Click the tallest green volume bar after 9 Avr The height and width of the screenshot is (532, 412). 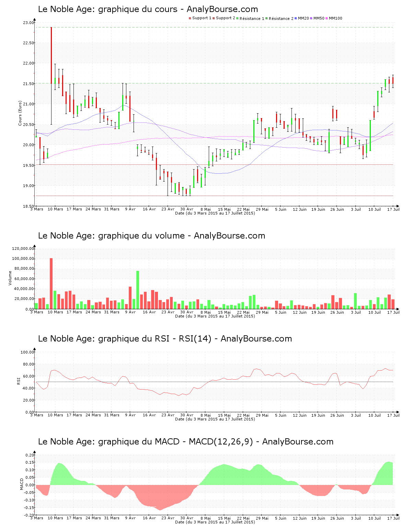point(138,290)
